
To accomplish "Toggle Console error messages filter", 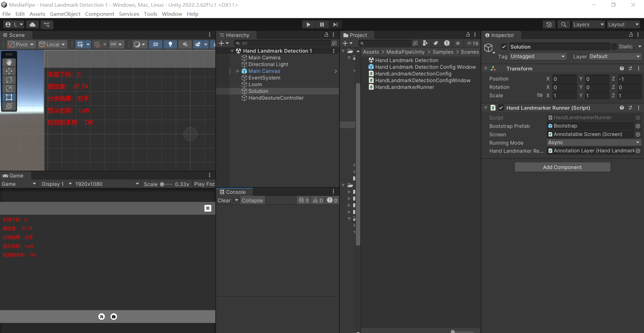I will (332, 200).
